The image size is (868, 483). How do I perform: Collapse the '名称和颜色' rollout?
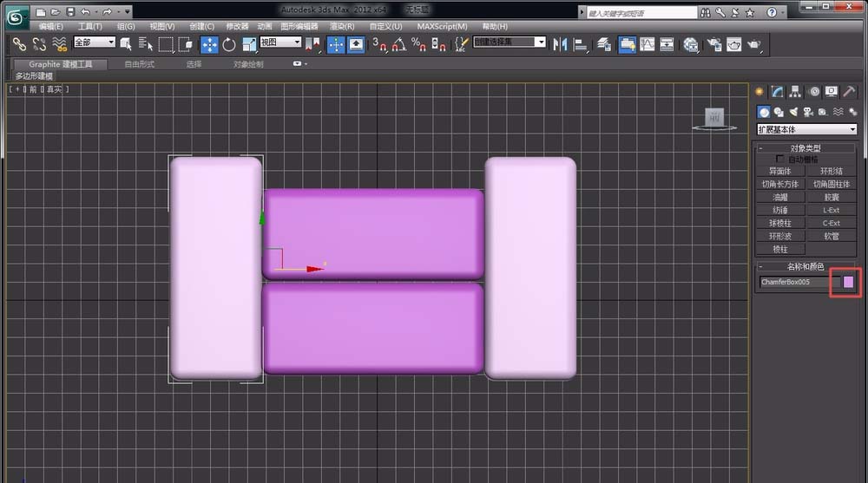point(806,267)
